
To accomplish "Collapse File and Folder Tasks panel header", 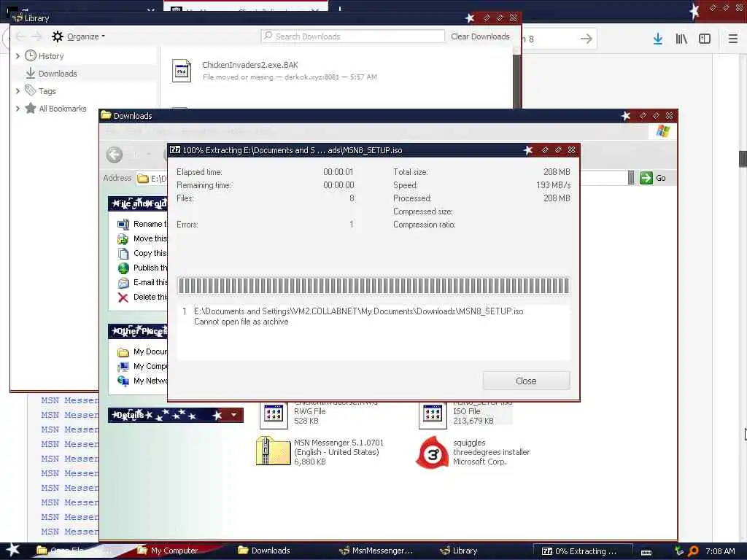I will (x=138, y=204).
